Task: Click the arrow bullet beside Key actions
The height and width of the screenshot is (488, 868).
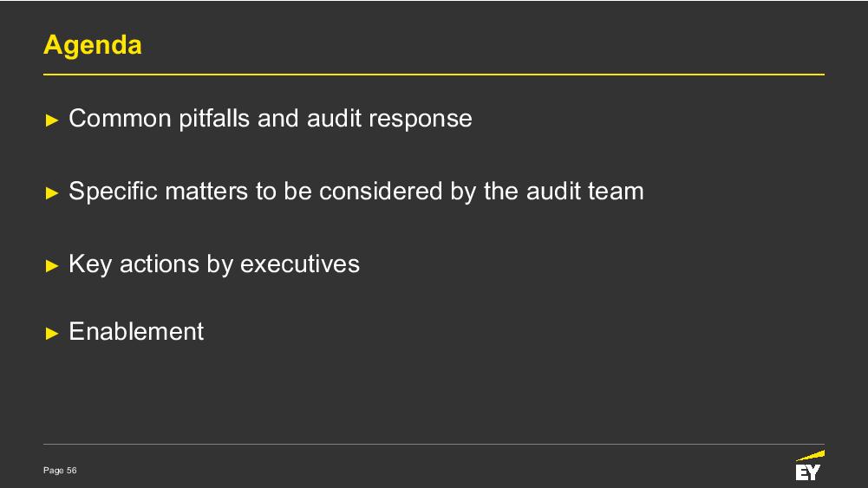Action: click(x=52, y=265)
